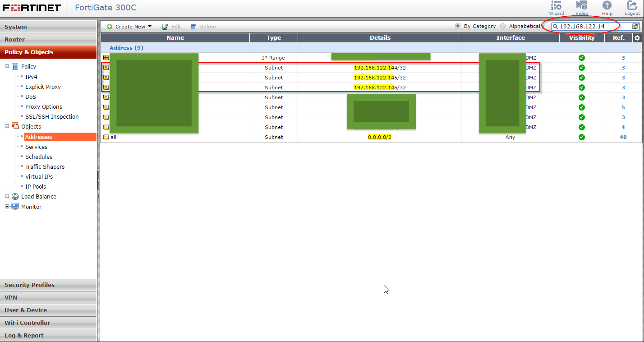This screenshot has height=342, width=644.
Task: Open the Help question-mark icon
Action: coord(607,5)
